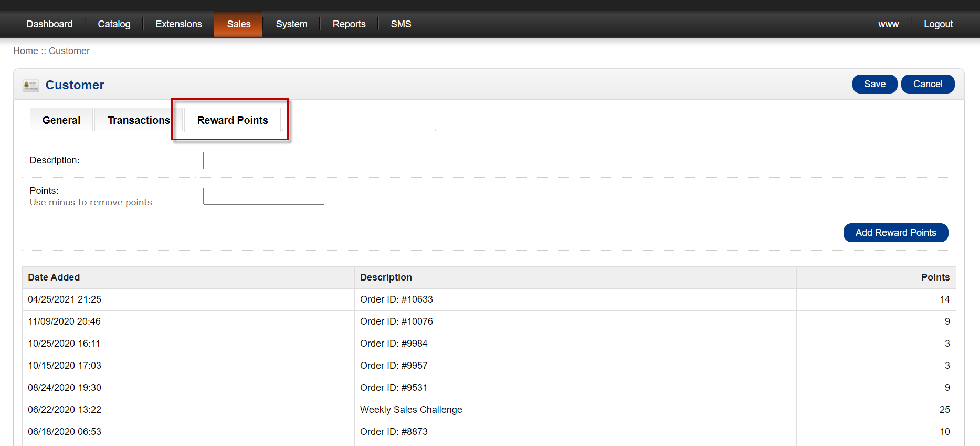
Task: Click the Customer page heading text
Action: pyautogui.click(x=75, y=85)
